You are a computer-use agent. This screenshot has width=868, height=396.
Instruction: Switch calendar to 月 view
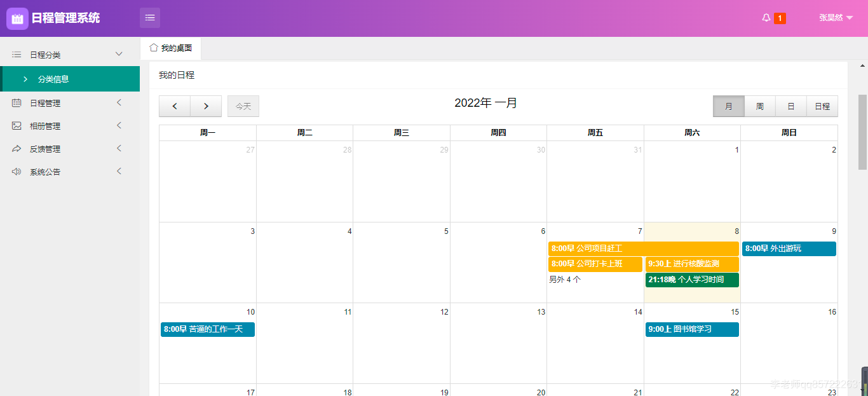click(x=729, y=106)
